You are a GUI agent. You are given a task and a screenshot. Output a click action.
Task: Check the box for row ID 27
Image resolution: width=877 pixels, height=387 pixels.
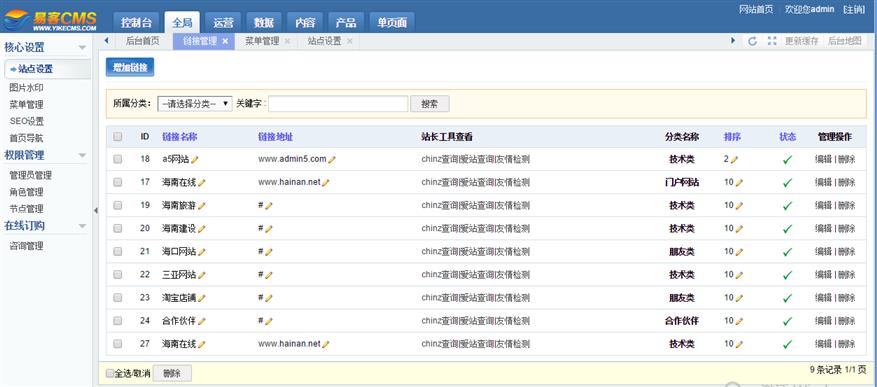coord(117,344)
